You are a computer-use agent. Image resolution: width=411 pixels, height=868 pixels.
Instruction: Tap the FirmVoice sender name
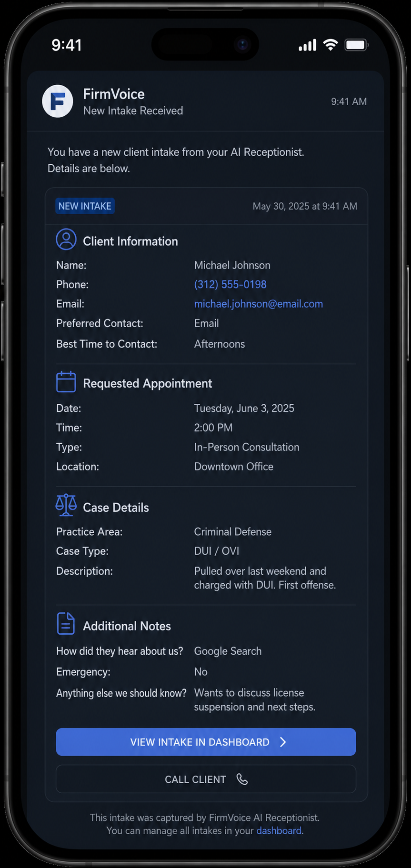click(x=114, y=94)
